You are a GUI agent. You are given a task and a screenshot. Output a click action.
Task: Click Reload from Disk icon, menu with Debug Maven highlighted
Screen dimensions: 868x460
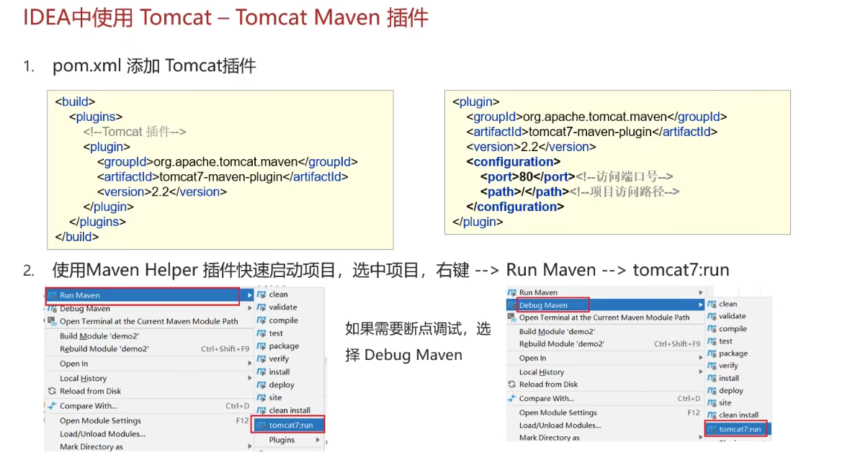pyautogui.click(x=512, y=384)
